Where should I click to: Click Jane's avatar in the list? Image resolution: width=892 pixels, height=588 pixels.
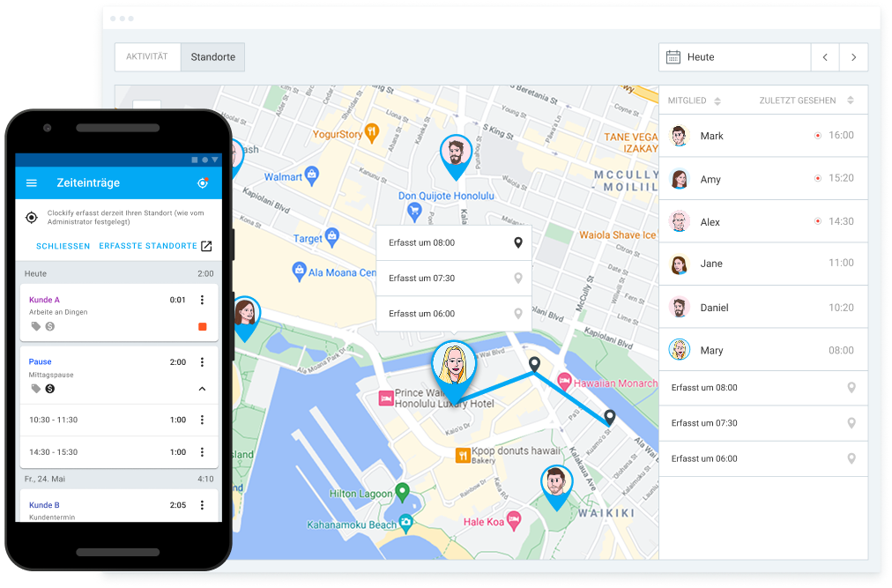(679, 264)
